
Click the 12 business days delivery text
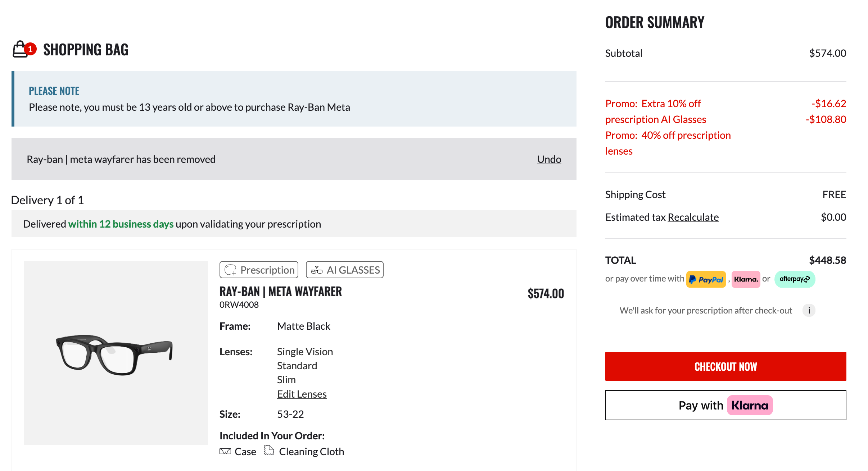pyautogui.click(x=121, y=224)
